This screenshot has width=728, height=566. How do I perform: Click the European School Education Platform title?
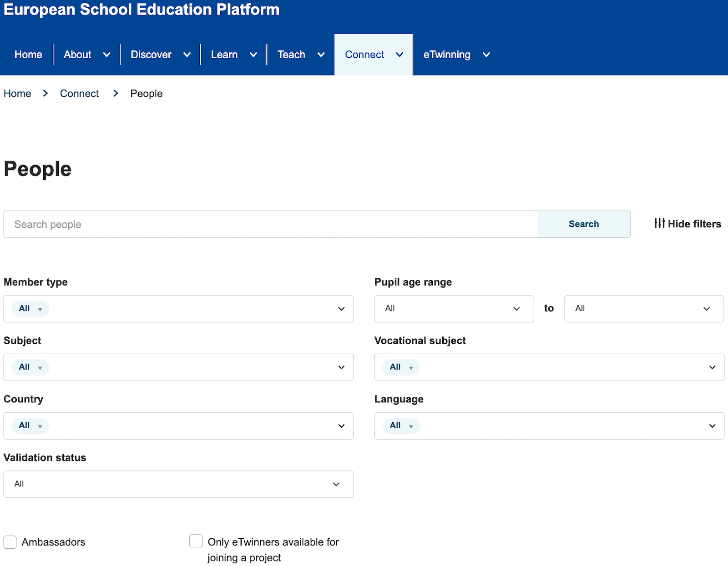coord(142,10)
